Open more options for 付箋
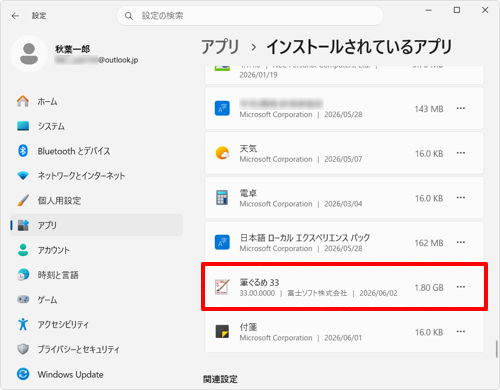The image size is (500, 390). (461, 332)
